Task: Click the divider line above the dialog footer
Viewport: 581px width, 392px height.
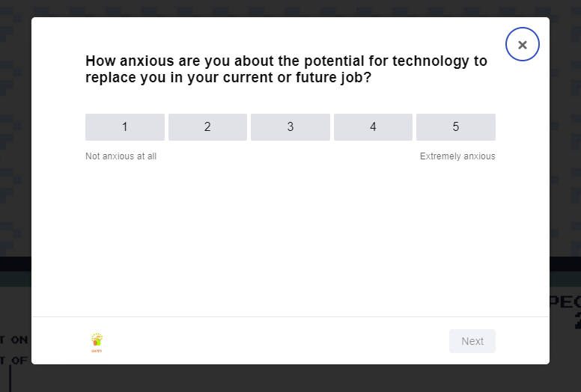Action: (x=290, y=317)
